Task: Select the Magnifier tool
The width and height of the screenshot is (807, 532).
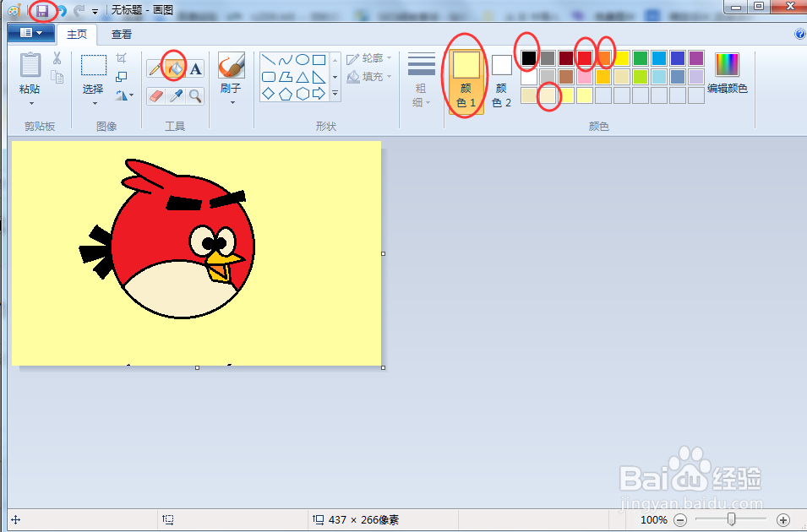Action: [x=195, y=95]
